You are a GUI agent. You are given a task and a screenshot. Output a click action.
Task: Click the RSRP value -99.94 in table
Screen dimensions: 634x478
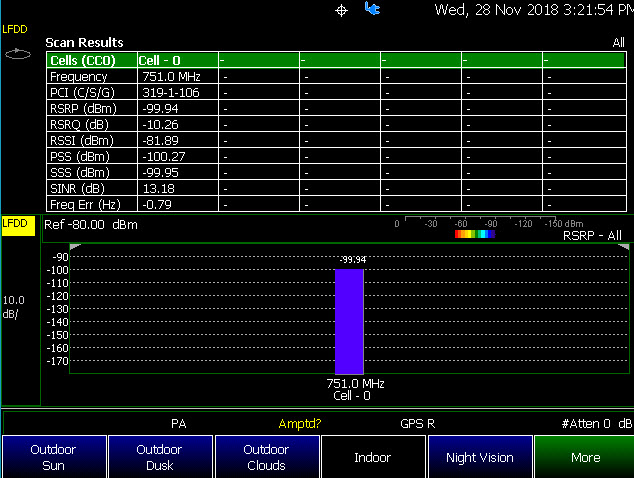click(x=160, y=108)
